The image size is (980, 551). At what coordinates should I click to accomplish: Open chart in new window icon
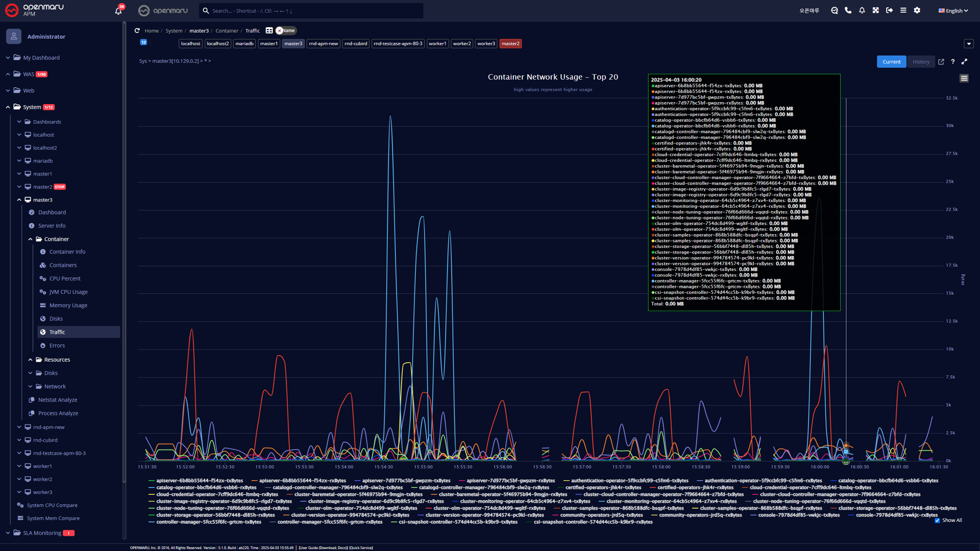pyautogui.click(x=941, y=62)
